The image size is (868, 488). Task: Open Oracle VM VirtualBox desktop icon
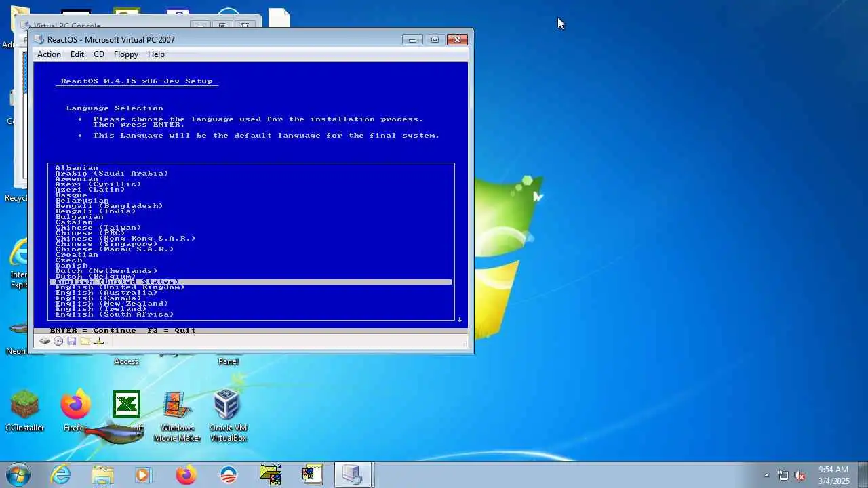tap(228, 416)
